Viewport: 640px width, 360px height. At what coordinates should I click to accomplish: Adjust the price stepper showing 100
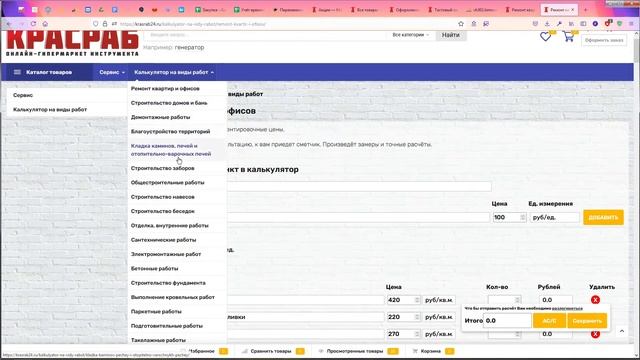pos(523,218)
